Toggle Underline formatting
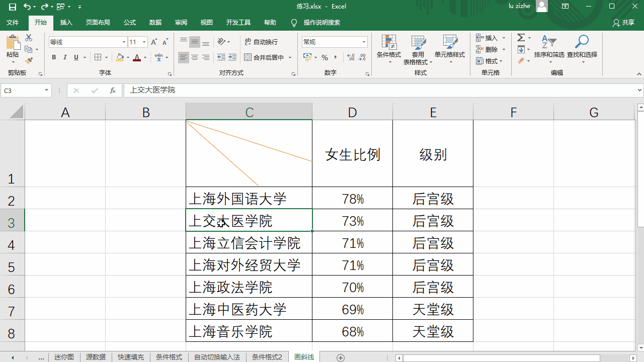The image size is (644, 362). (x=76, y=58)
